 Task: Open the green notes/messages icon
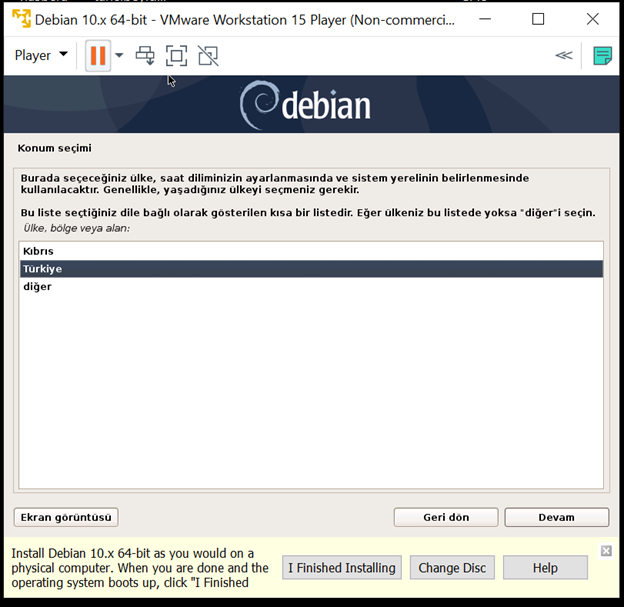(x=603, y=55)
